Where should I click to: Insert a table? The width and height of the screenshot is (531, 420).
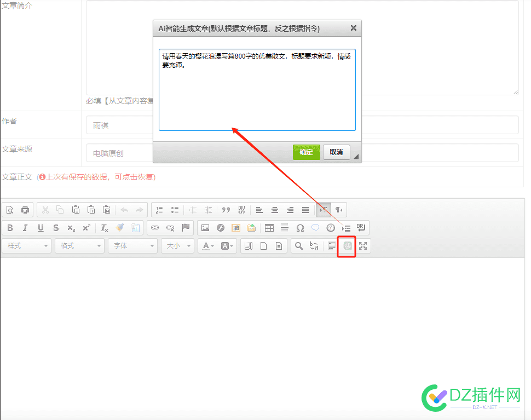[x=269, y=228]
